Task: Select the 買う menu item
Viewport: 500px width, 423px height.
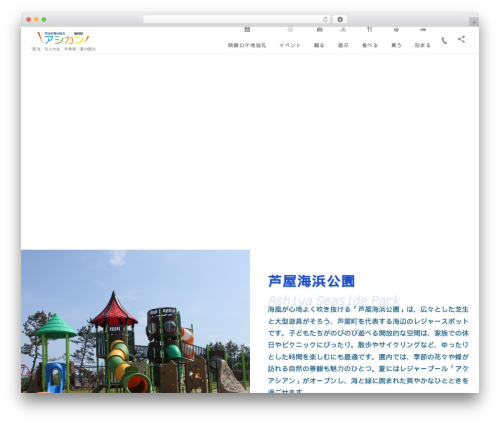Action: tap(396, 45)
